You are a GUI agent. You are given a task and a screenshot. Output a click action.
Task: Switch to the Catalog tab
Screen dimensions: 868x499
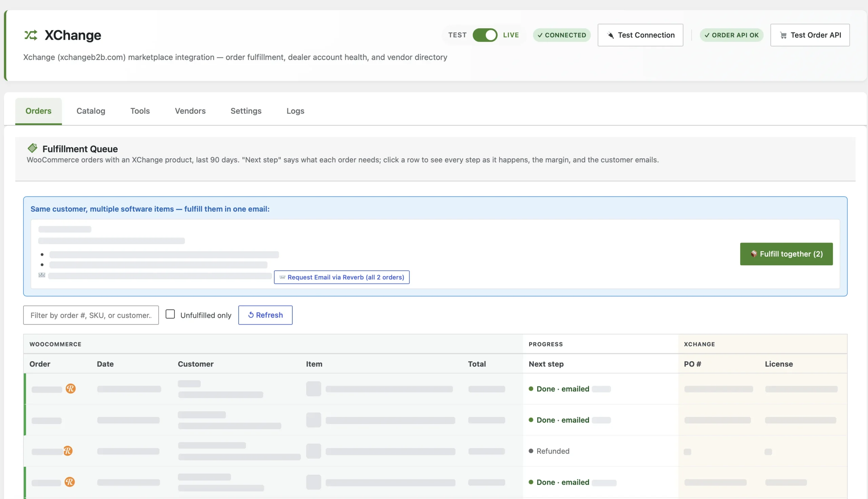(x=91, y=111)
